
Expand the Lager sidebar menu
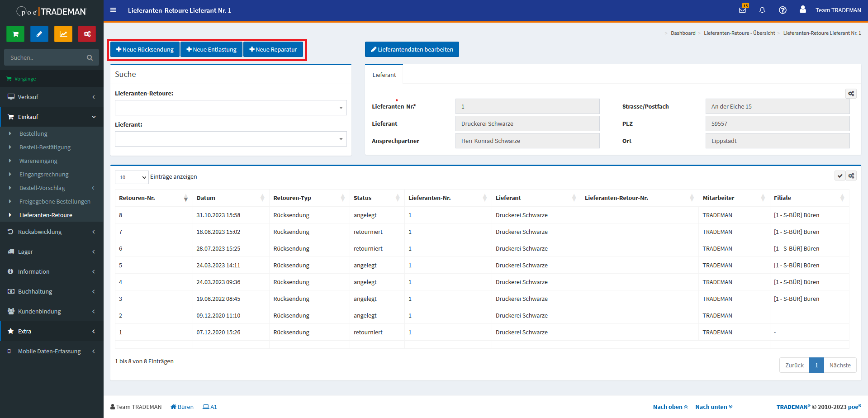point(52,252)
